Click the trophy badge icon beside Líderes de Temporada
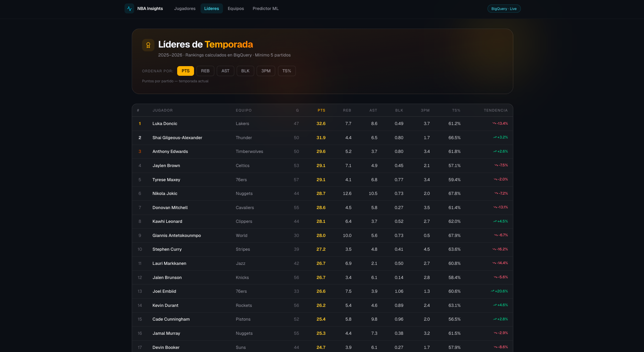This screenshot has width=644, height=352. point(148,45)
